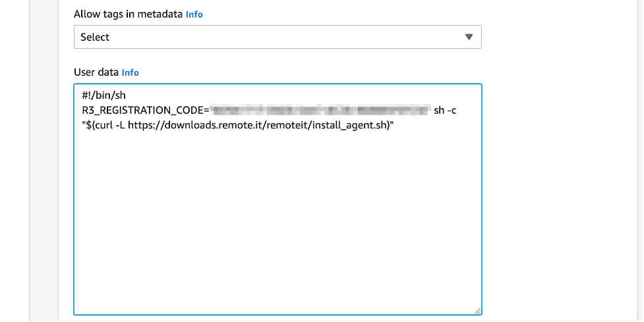Click the User data textarea resize handle

[477, 311]
